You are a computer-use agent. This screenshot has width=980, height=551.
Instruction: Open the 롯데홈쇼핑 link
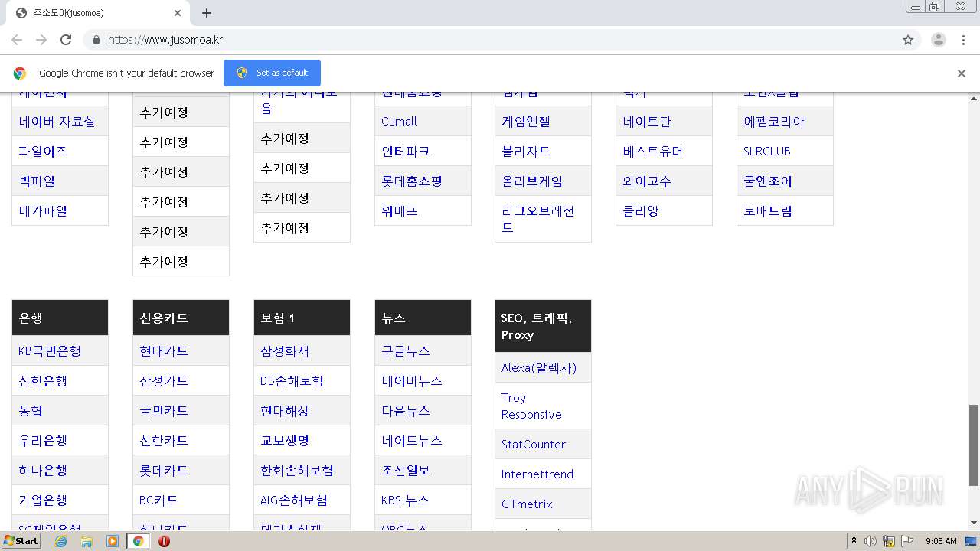coord(412,181)
